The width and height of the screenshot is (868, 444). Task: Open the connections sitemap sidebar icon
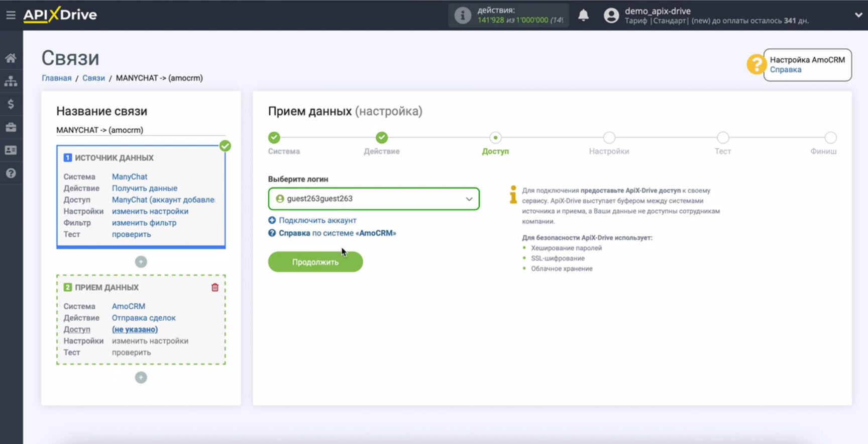[x=11, y=81]
